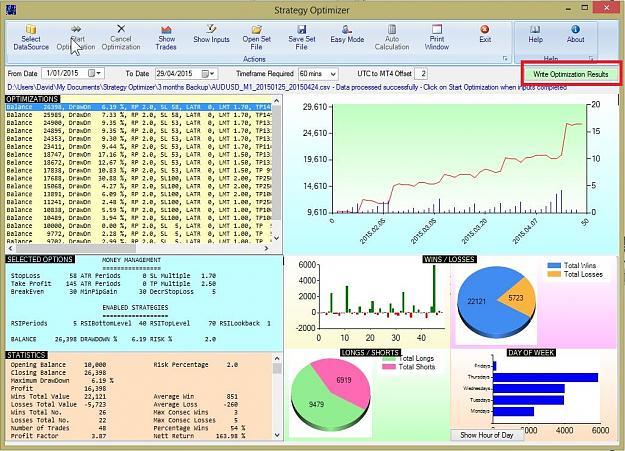Open the From Date calendar dropdown
Image resolution: width=625 pixels, height=451 pixels.
tap(96, 73)
